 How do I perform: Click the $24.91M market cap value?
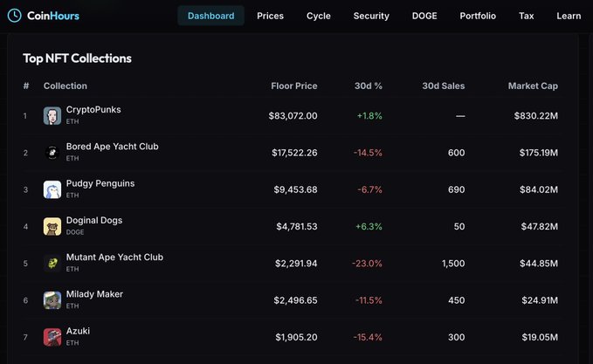pyautogui.click(x=540, y=300)
